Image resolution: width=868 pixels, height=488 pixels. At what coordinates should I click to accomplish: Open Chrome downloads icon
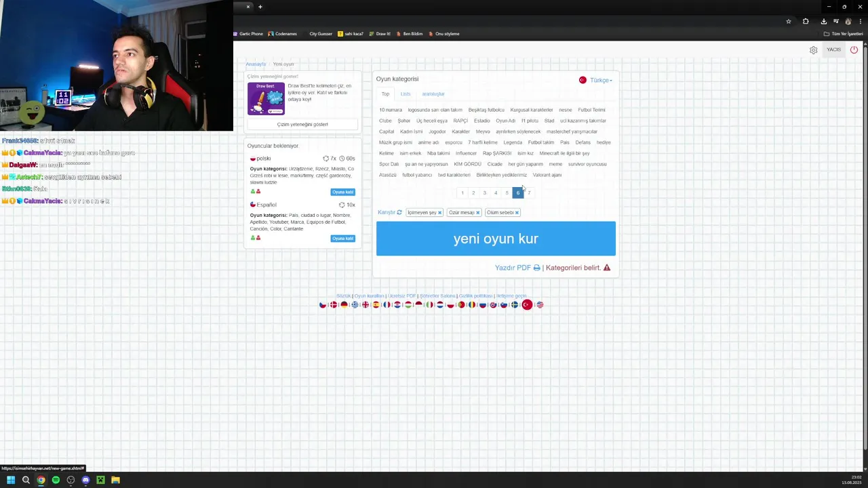point(824,22)
